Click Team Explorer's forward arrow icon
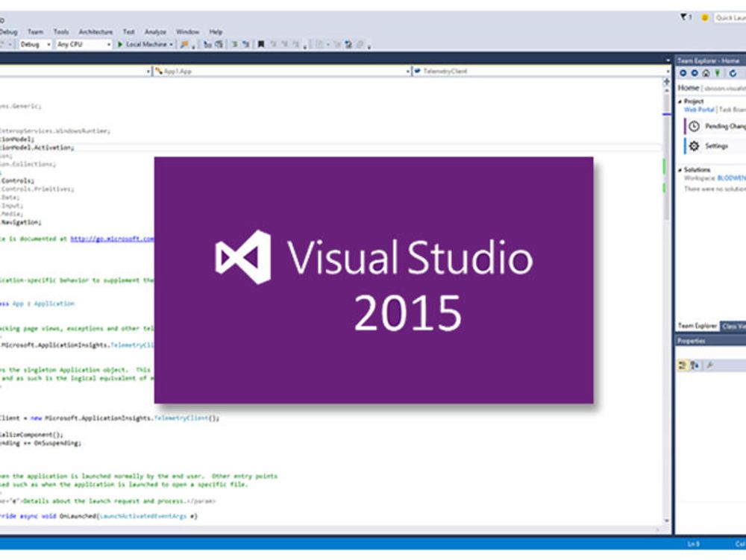Viewport: 746px width, 560px height. (695, 73)
